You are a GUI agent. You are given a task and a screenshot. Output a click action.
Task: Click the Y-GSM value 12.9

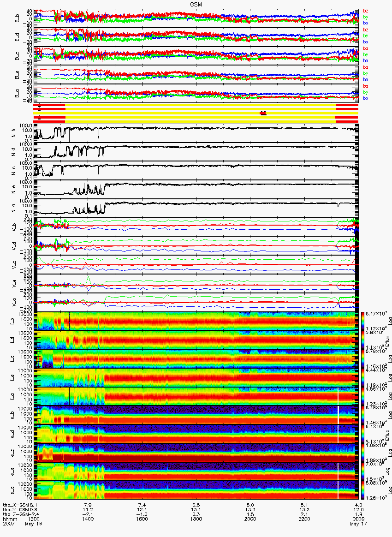coord(358,510)
